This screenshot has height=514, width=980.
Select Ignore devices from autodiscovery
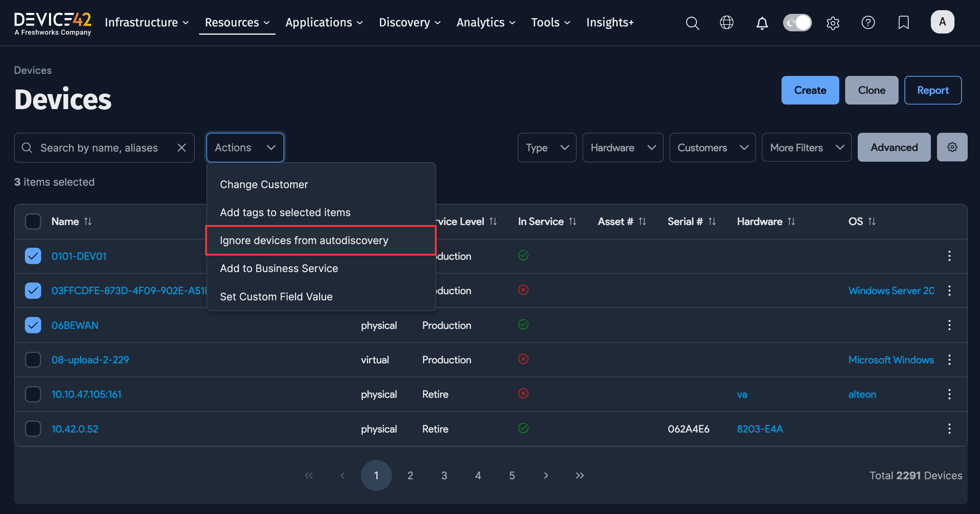304,240
